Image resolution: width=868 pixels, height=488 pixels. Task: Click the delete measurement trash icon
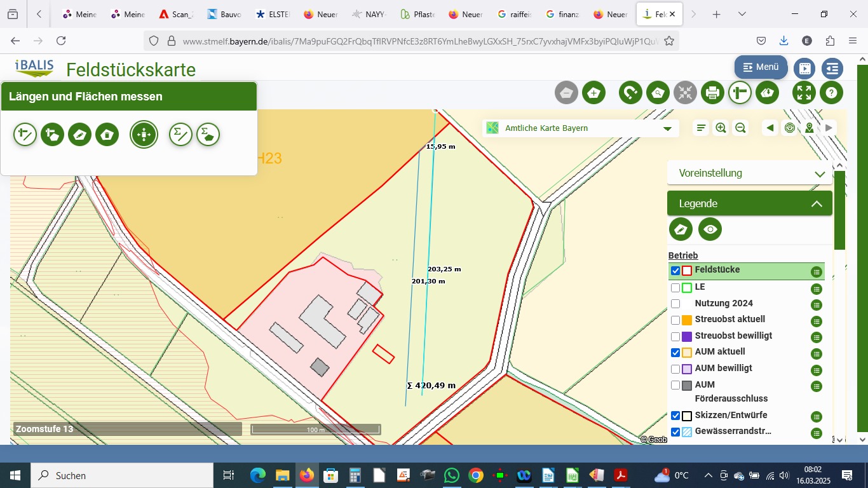(107, 135)
